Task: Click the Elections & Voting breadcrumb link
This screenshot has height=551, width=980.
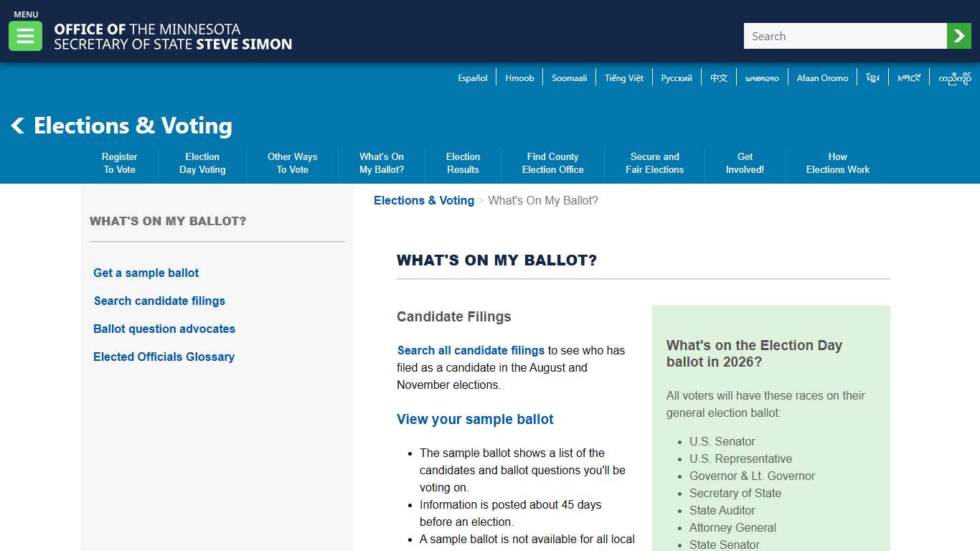Action: coord(423,200)
